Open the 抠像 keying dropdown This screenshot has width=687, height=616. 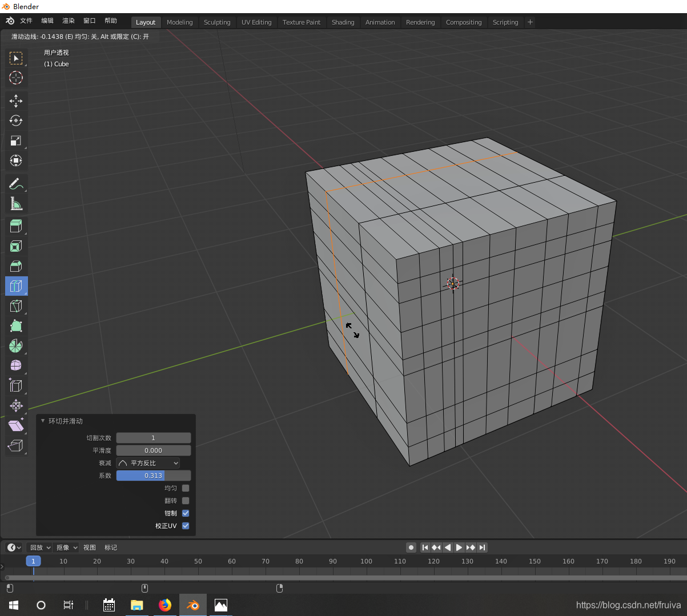pos(67,547)
